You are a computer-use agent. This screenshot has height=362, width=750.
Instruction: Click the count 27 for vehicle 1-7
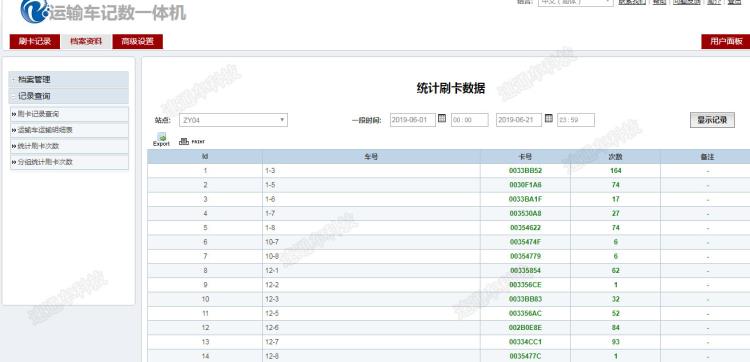pyautogui.click(x=616, y=214)
